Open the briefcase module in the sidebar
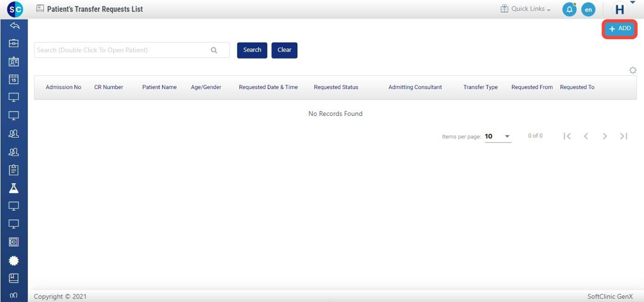Screen dimensions: 644x302 pos(14,43)
